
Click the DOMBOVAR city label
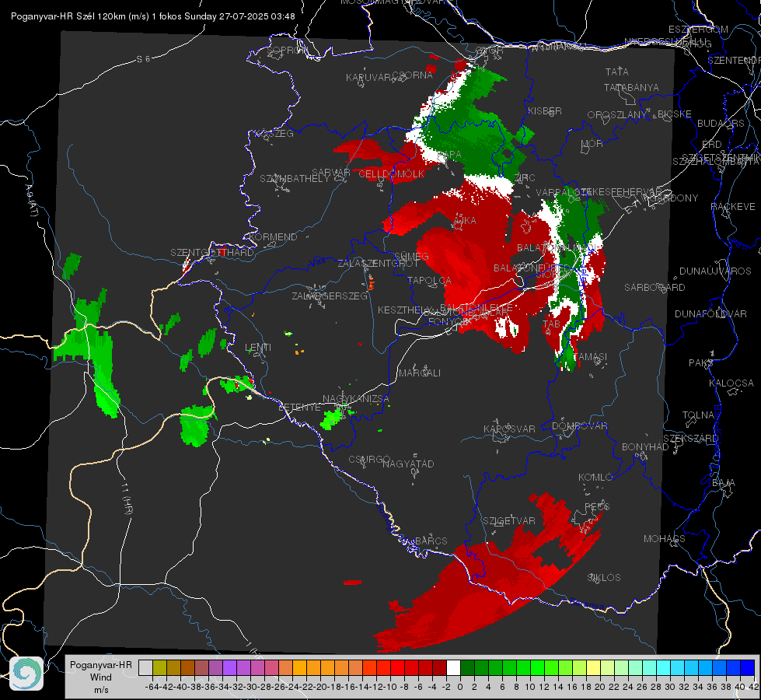[579, 426]
